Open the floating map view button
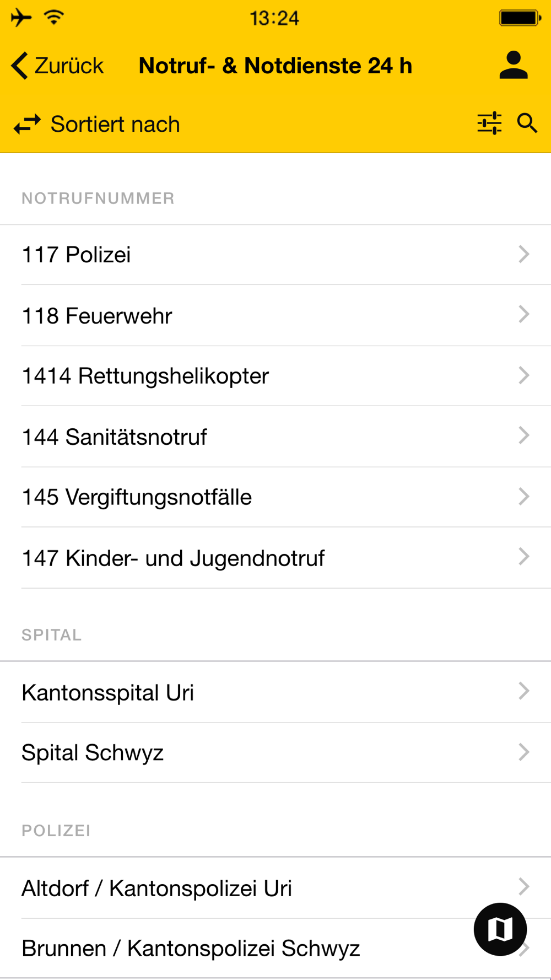Screen dimensions: 551x980 point(500,929)
